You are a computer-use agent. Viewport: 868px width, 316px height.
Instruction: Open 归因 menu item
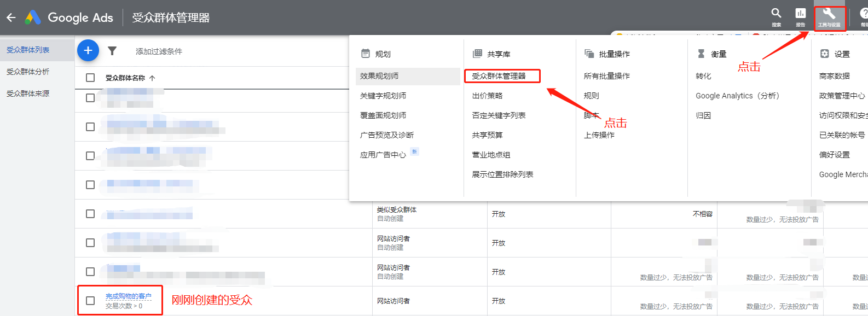pos(703,115)
